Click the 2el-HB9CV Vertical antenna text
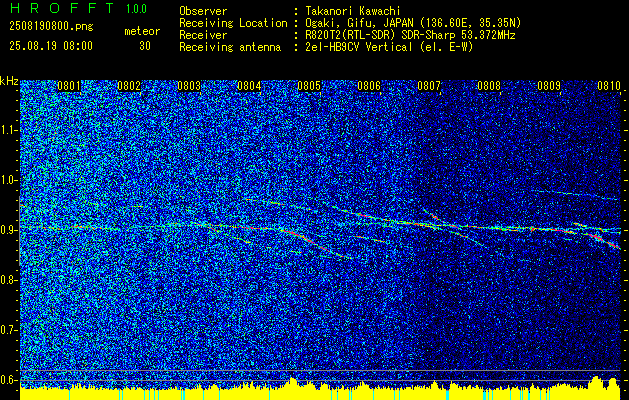629x400 pixels. pos(389,47)
